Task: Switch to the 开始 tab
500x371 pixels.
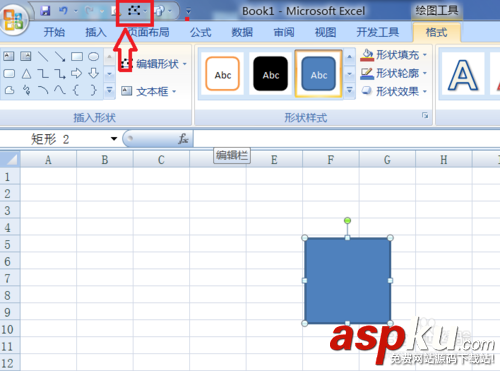Action: click(x=54, y=32)
